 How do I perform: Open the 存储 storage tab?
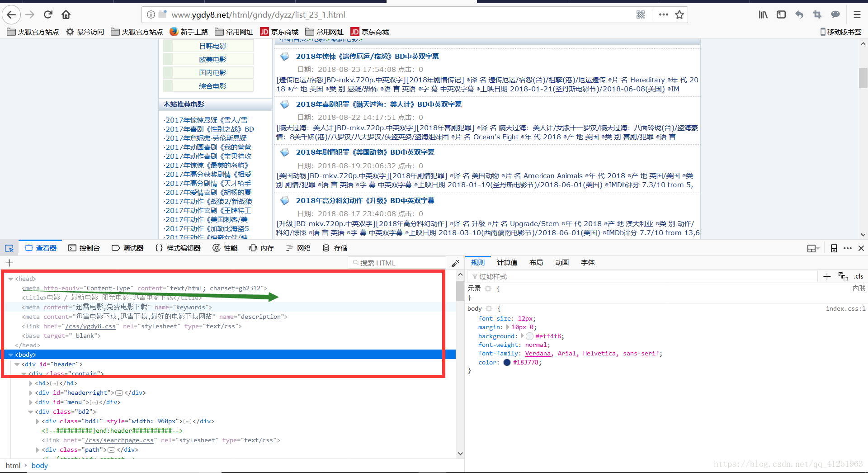point(335,248)
